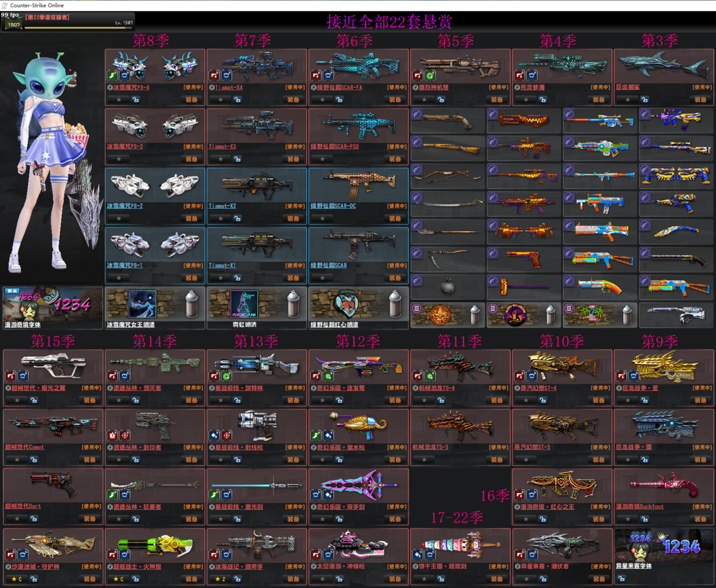Click 装备 button for 死灵梦魇
The image size is (716, 588).
[599, 99]
